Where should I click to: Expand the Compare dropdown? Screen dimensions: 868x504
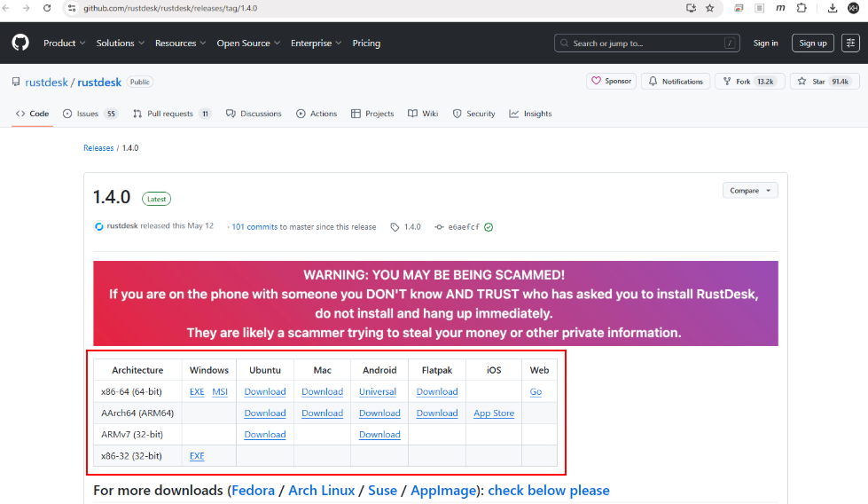pos(750,190)
